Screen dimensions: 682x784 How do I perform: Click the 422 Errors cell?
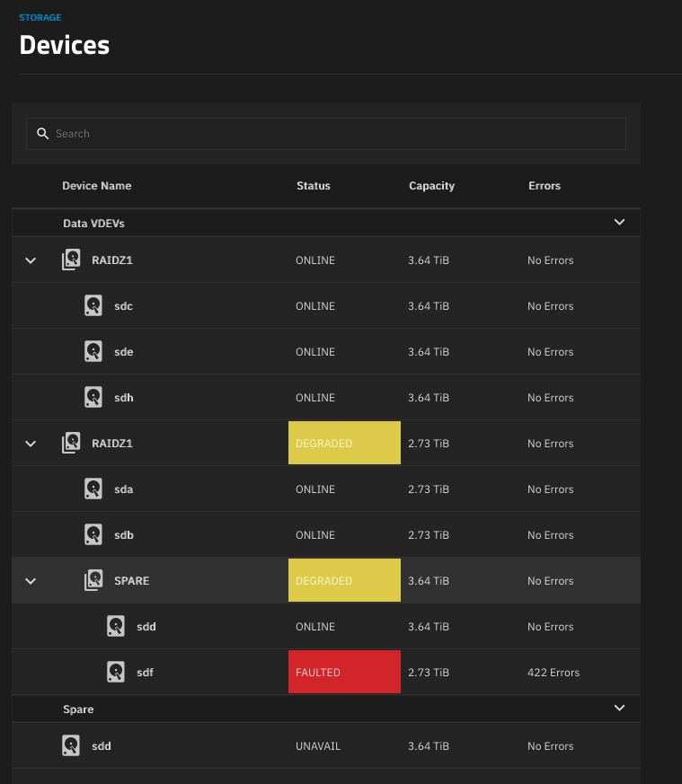tap(554, 673)
